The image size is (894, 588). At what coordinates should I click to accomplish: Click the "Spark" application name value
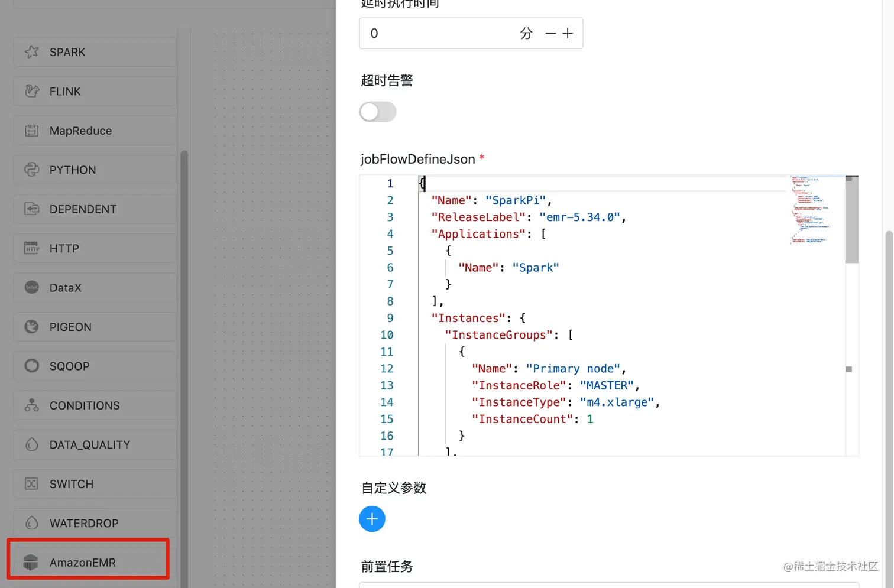click(x=536, y=268)
